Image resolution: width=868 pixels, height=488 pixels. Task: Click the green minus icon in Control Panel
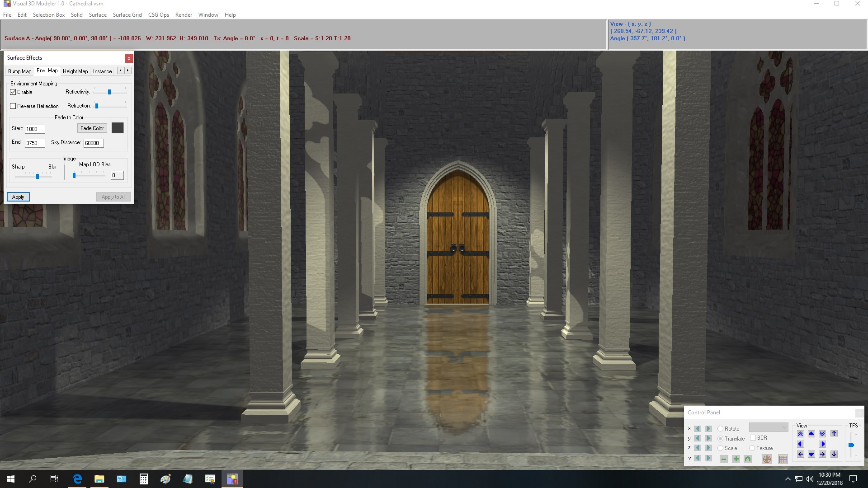pyautogui.click(x=723, y=460)
